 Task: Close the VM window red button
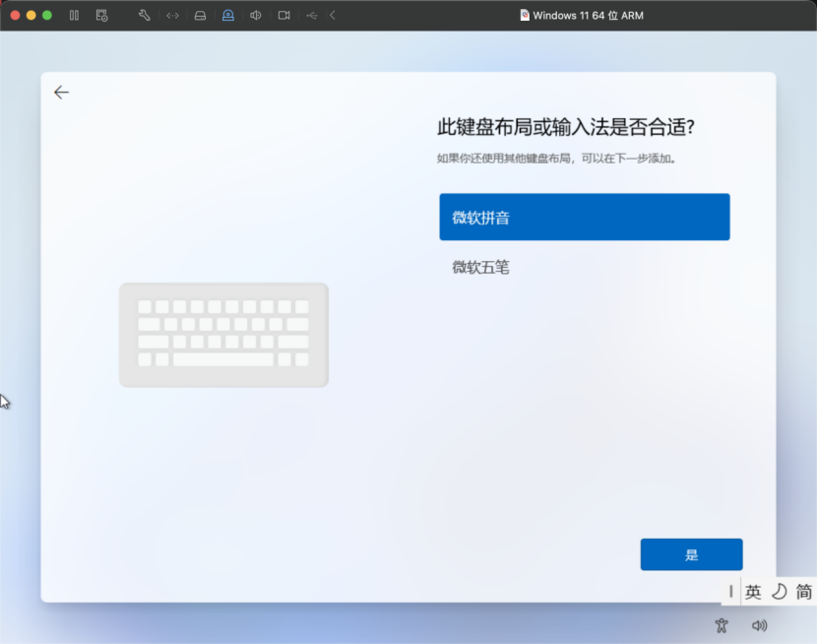(x=15, y=15)
